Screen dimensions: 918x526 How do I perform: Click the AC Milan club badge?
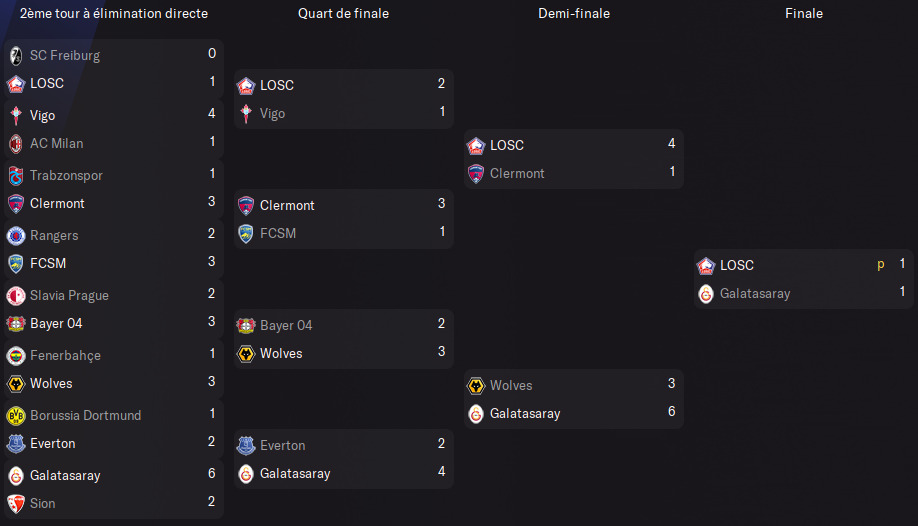[x=16, y=144]
